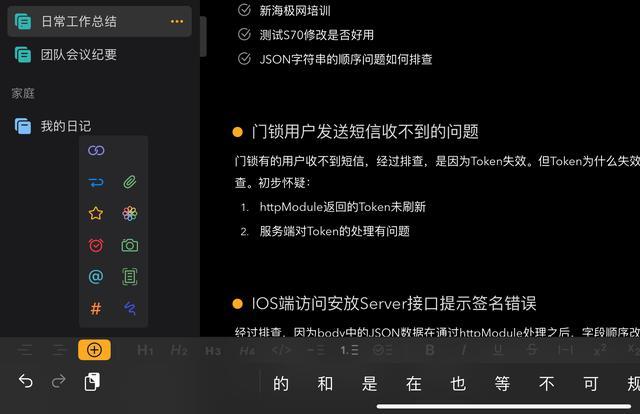Add a tag with the orange hash icon
640x414 pixels.
(96, 308)
